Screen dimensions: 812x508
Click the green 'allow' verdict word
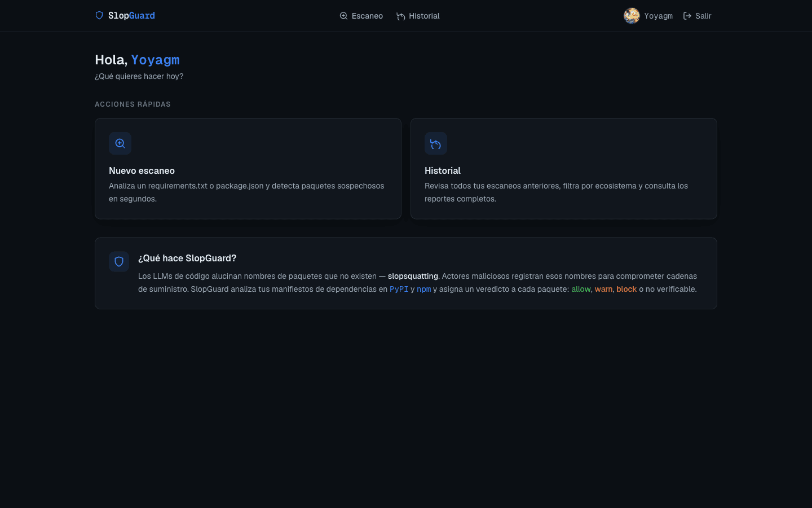click(581, 289)
